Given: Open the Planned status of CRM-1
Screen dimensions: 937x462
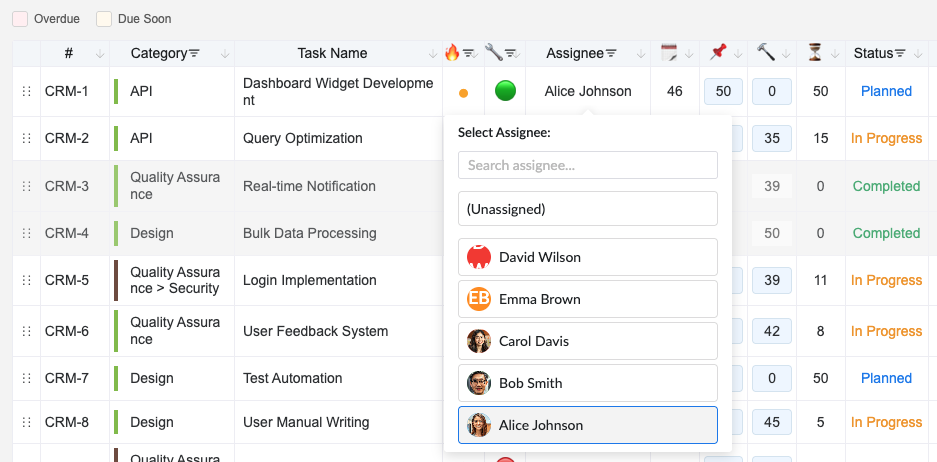Looking at the screenshot, I should coord(886,91).
